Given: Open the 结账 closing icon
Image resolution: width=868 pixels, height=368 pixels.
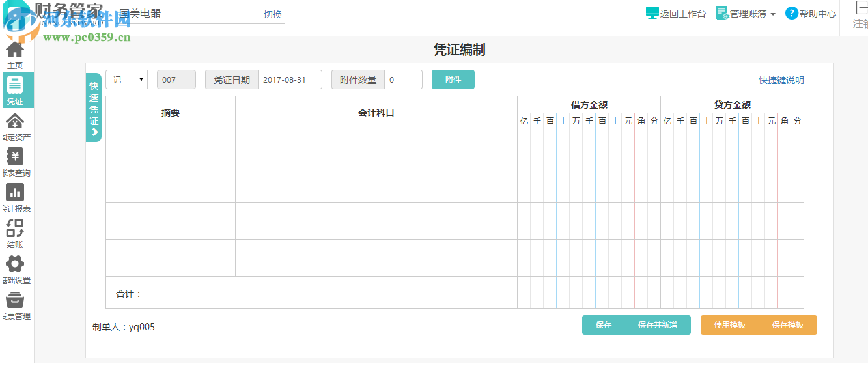Looking at the screenshot, I should [15, 228].
